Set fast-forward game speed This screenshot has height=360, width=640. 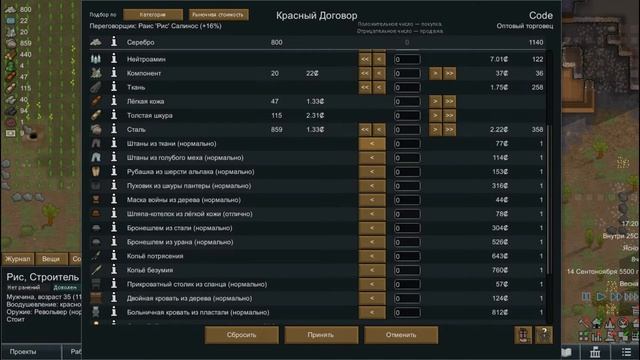point(616,296)
